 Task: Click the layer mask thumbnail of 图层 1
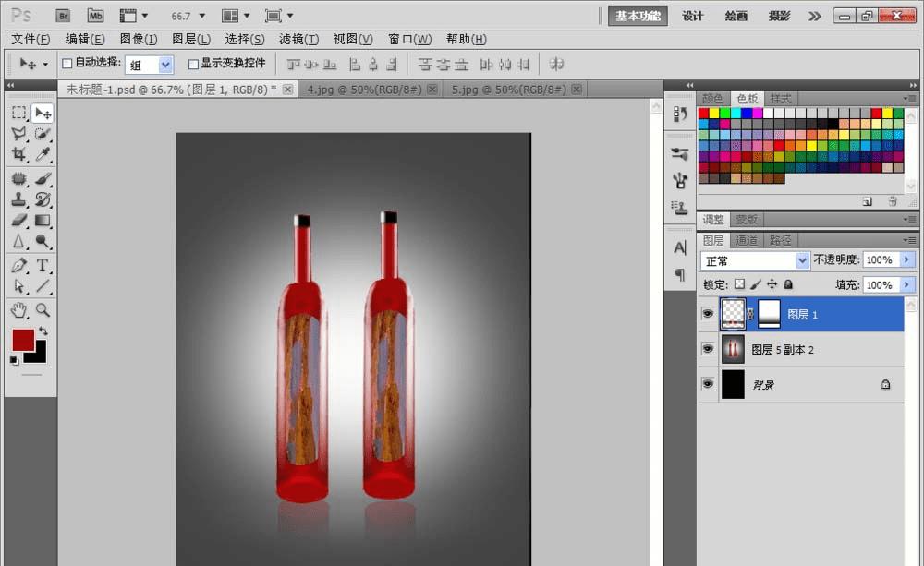pyautogui.click(x=769, y=313)
